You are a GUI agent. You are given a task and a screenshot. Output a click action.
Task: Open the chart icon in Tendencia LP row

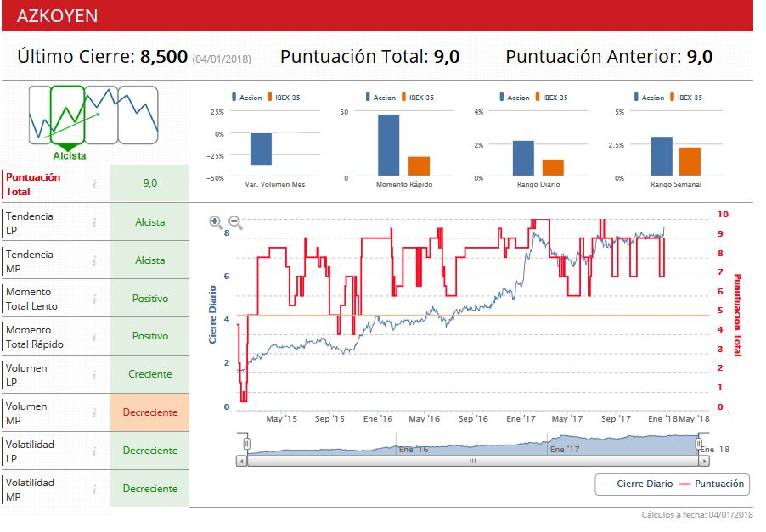point(94,222)
